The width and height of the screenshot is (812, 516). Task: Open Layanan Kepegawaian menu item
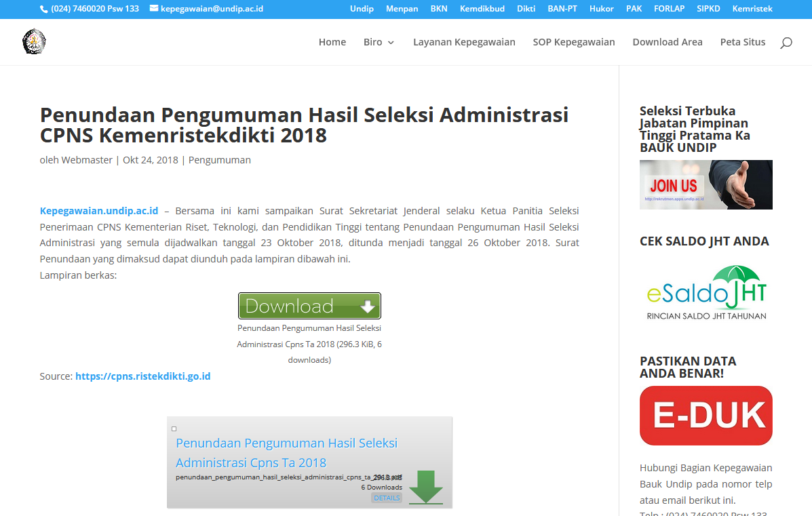464,42
